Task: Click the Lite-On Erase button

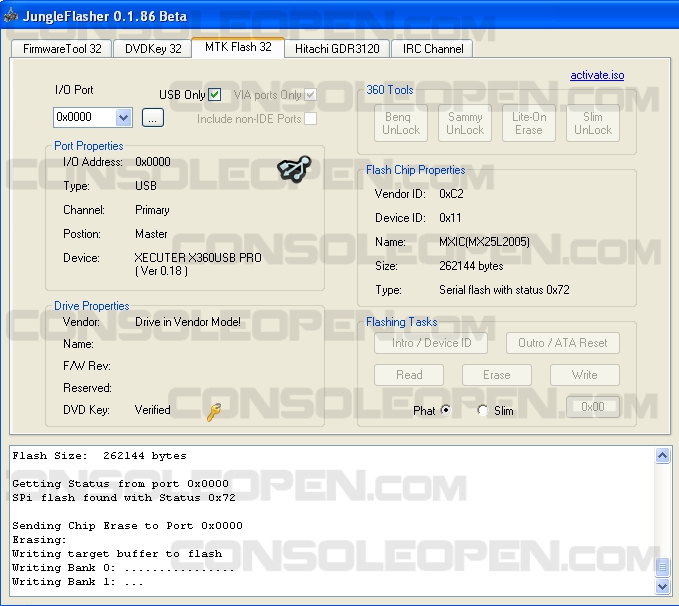Action: [x=529, y=123]
